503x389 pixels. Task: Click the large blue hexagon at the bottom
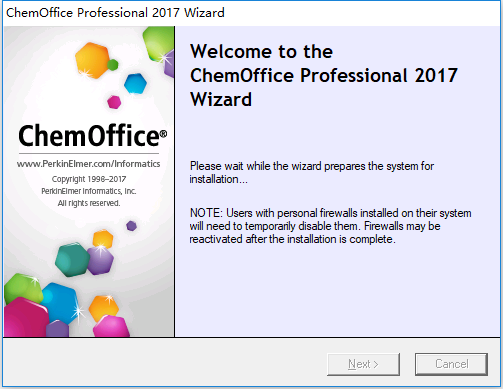(x=60, y=303)
